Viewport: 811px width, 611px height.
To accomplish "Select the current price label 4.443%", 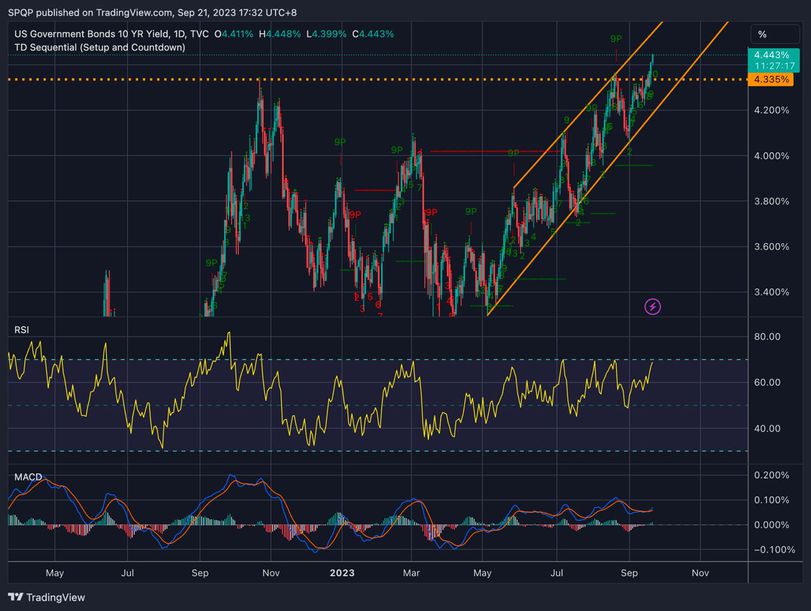I will 771,55.
